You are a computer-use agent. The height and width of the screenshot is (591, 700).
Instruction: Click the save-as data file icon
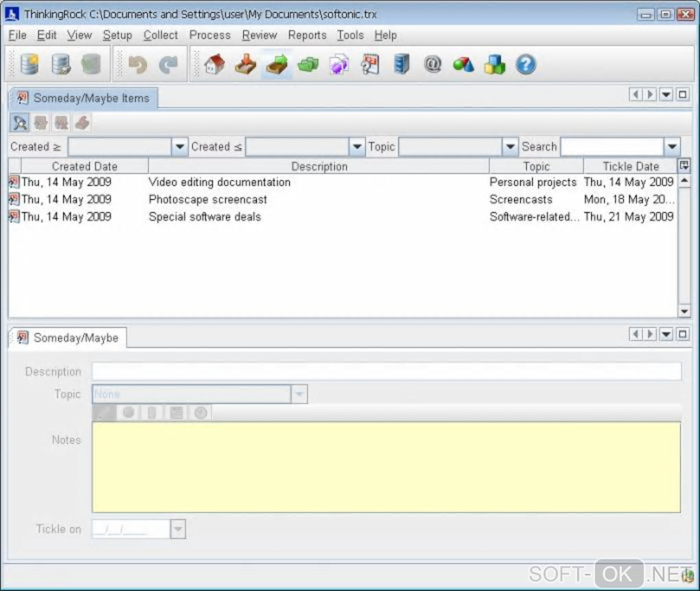tap(60, 65)
